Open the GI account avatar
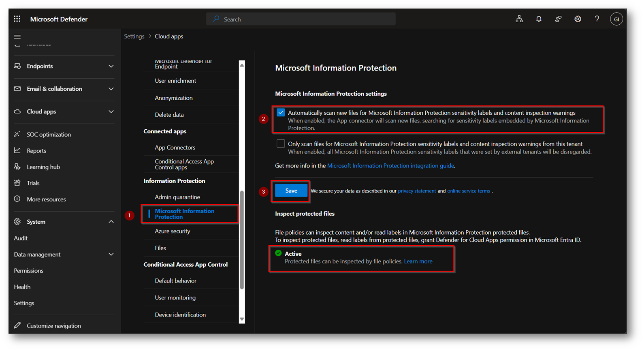Screen dimensions: 644x351 [616, 19]
